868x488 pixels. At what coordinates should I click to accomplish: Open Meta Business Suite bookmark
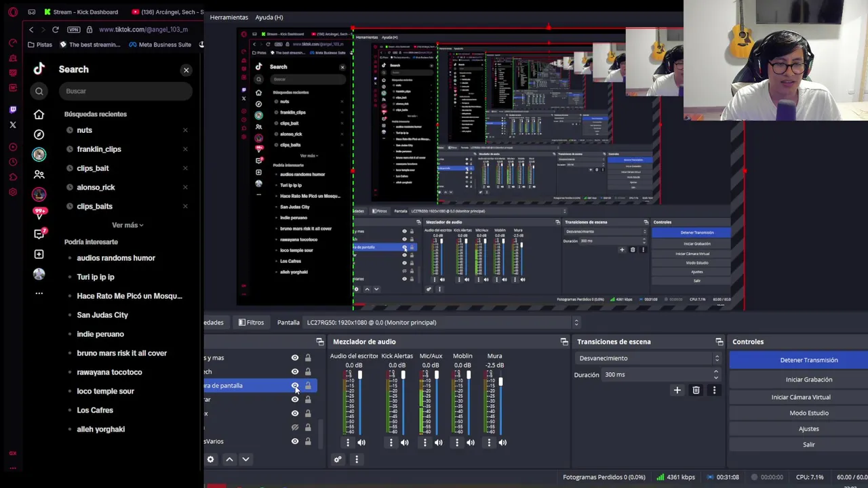pyautogui.click(x=159, y=45)
